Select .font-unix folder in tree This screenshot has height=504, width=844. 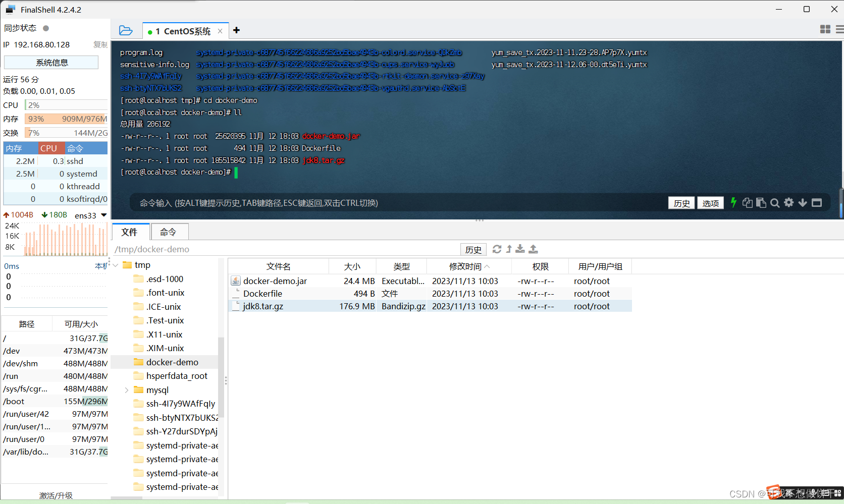click(165, 293)
